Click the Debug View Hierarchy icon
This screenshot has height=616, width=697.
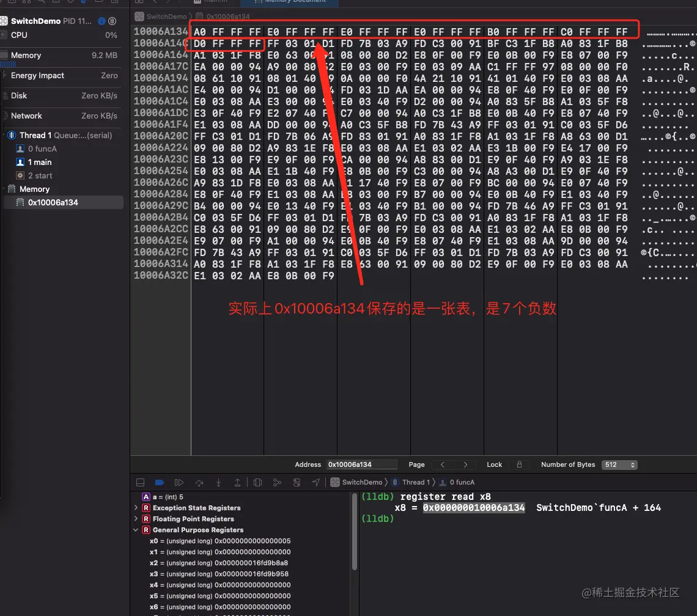click(257, 482)
